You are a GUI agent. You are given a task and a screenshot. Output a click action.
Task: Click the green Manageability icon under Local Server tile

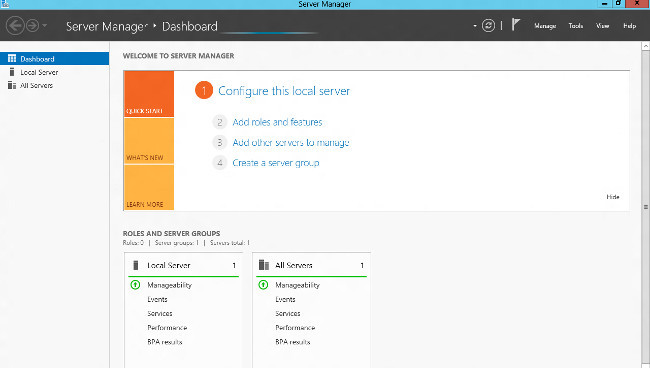coord(135,285)
